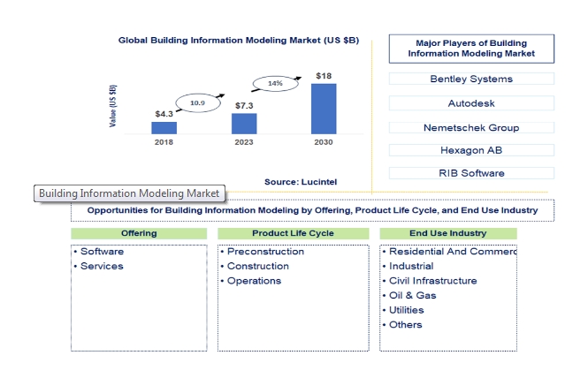Screen dimensions: 588x378
Task: Click the Industrial bullet item
Action: (x=408, y=266)
